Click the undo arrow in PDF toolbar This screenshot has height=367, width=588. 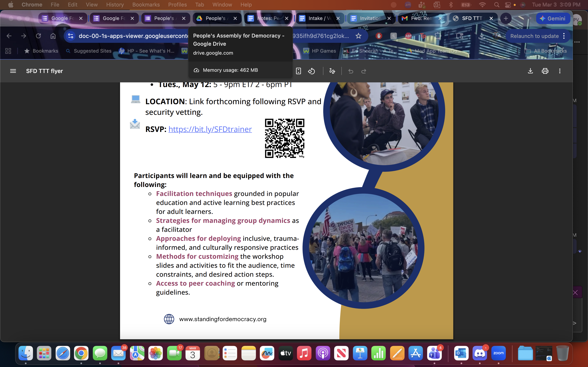(x=350, y=71)
